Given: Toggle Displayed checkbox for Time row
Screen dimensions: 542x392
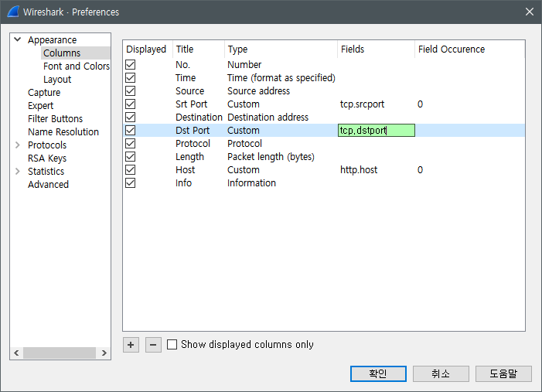Looking at the screenshot, I should point(131,78).
